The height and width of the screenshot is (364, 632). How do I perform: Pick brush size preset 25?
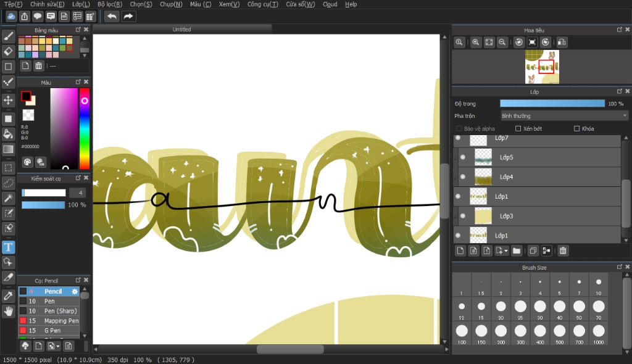[520, 309]
